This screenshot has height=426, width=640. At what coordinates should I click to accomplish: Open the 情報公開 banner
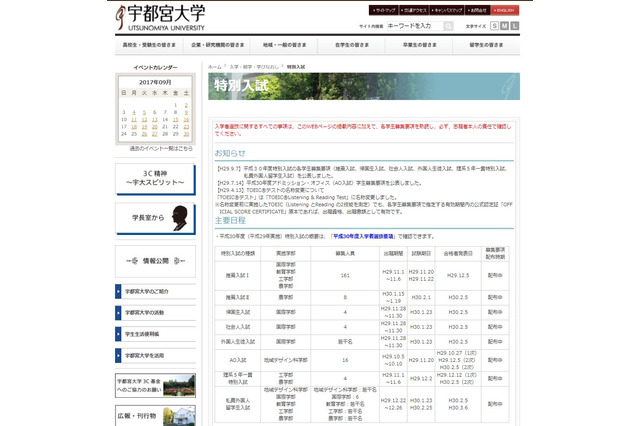(155, 261)
